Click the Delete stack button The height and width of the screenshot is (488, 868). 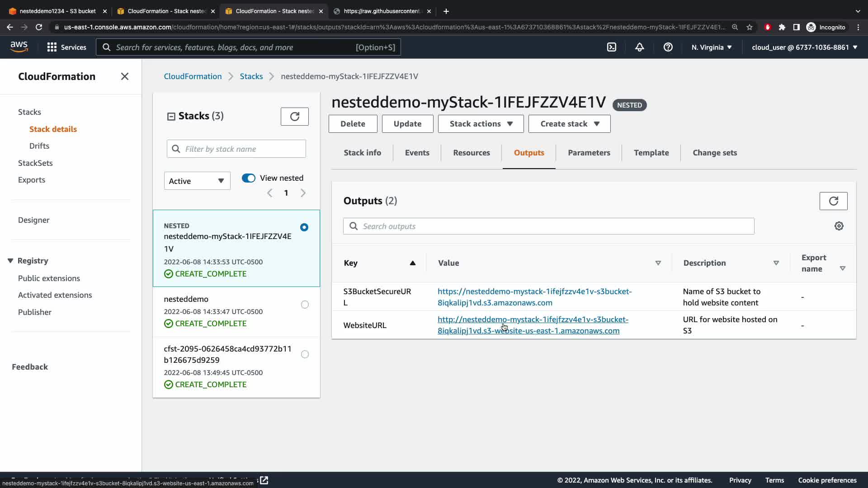pos(353,124)
